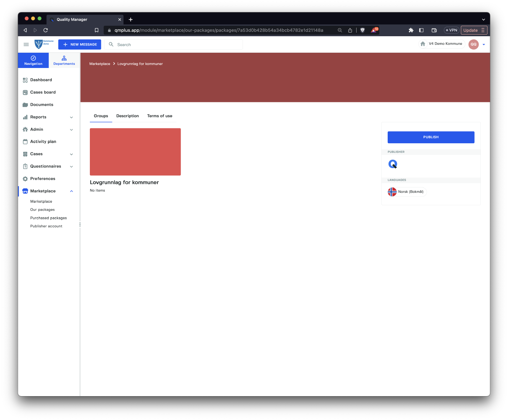The image size is (508, 420).
Task: Toggle the browser sidebar panel icon
Action: point(421,30)
